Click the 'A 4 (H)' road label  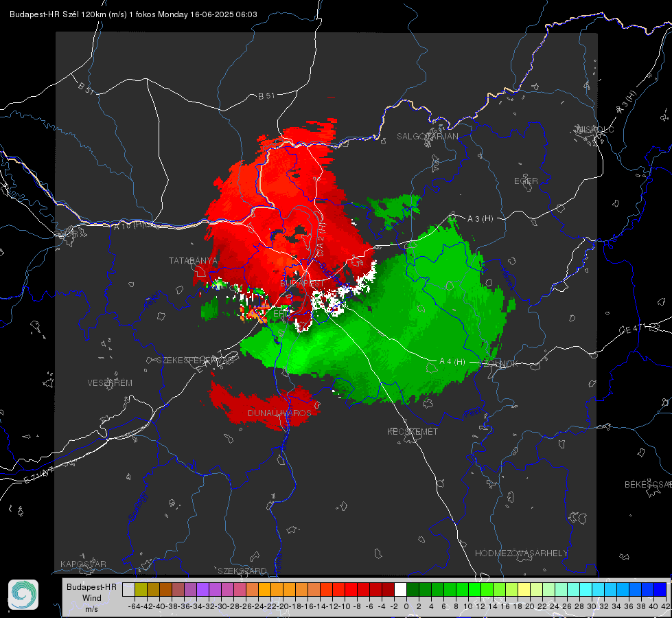pyautogui.click(x=452, y=362)
